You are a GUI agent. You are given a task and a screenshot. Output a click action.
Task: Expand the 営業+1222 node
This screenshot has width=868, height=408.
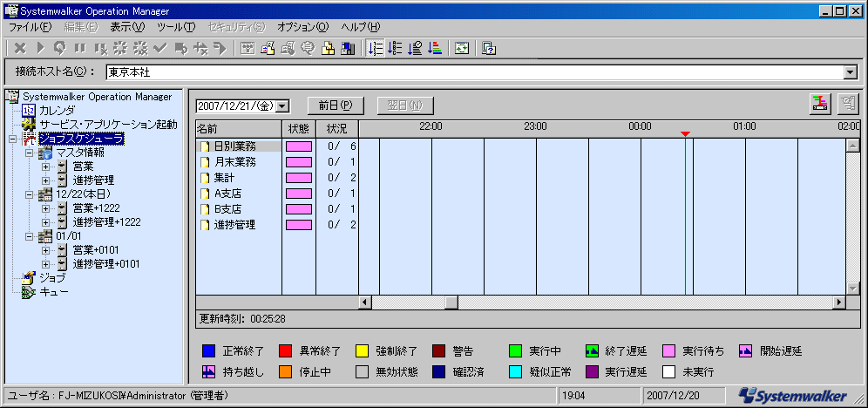tap(46, 208)
